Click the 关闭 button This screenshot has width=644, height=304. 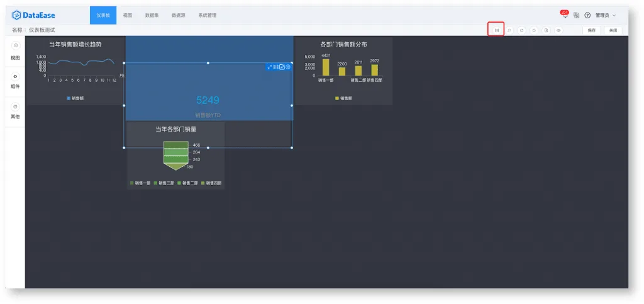point(613,30)
